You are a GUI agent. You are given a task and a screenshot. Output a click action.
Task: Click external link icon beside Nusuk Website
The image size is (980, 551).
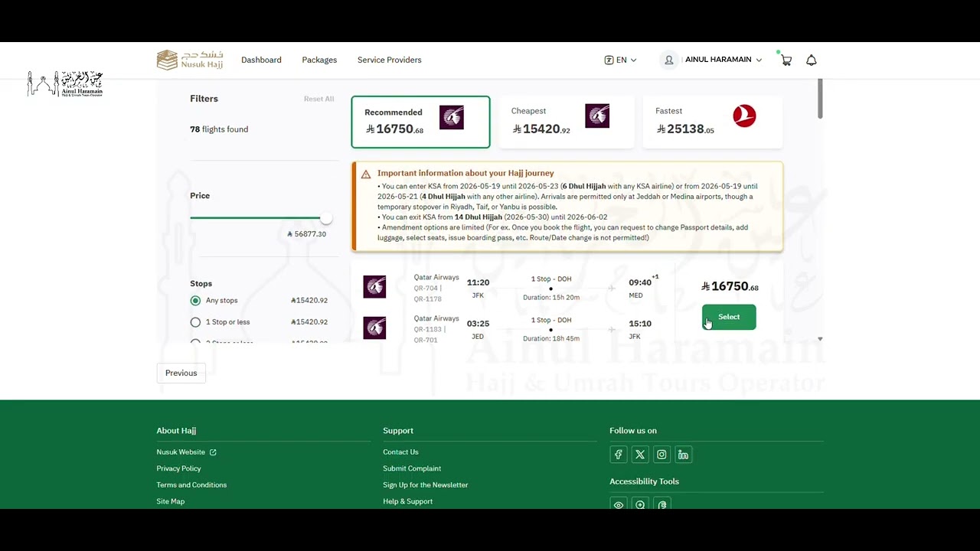click(213, 452)
